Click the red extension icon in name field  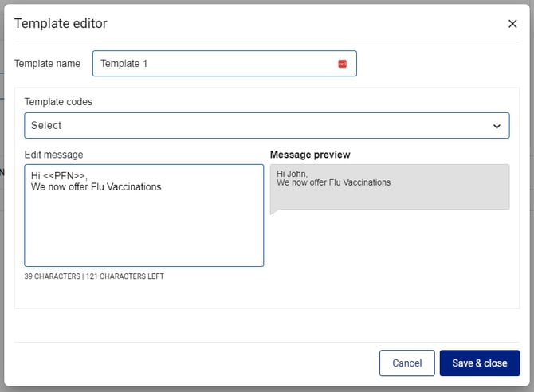[x=342, y=64]
